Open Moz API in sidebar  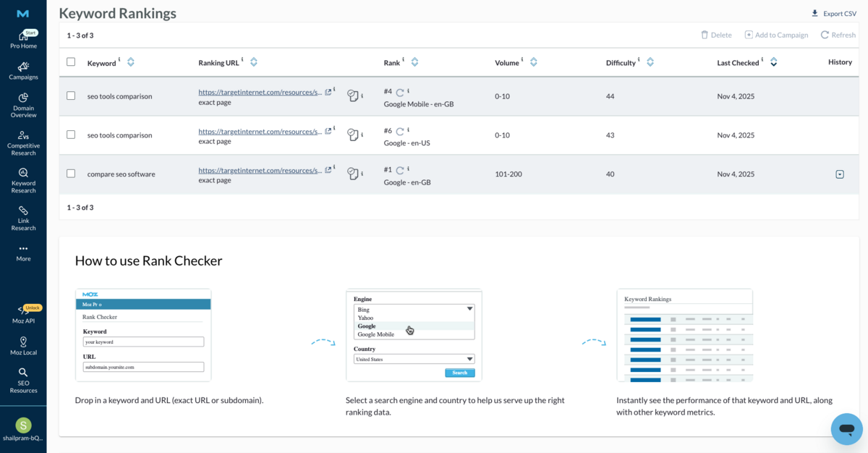click(23, 316)
